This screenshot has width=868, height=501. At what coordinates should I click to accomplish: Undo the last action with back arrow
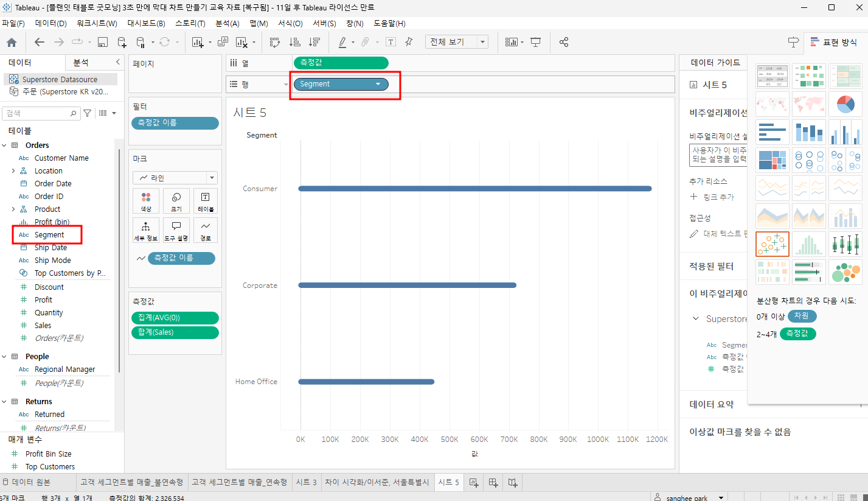click(x=40, y=42)
